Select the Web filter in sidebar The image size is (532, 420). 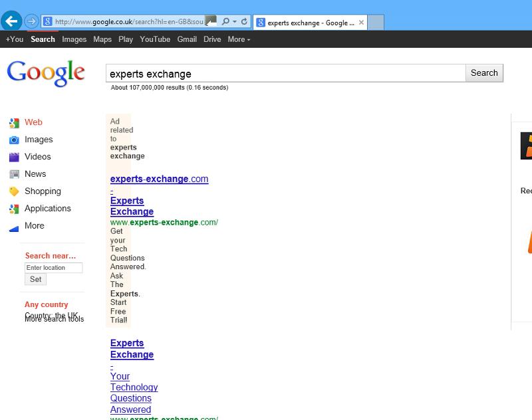(x=33, y=122)
